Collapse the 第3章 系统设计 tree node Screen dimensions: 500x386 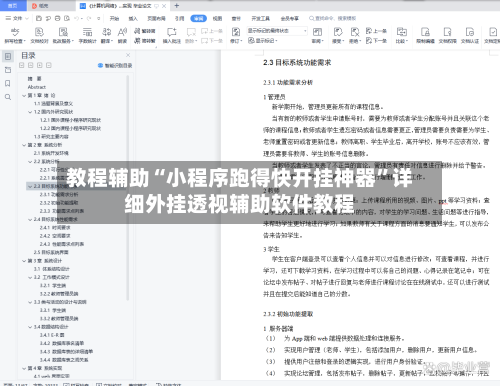tap(24, 261)
